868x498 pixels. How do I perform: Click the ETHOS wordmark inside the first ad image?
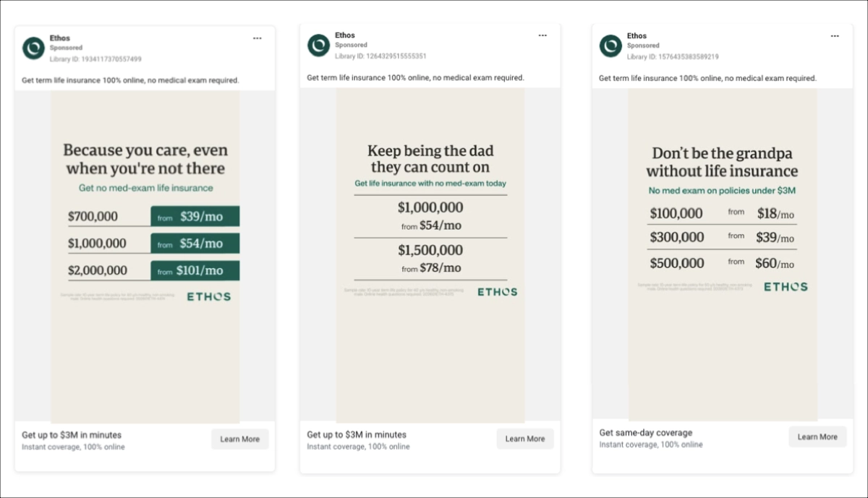(208, 296)
